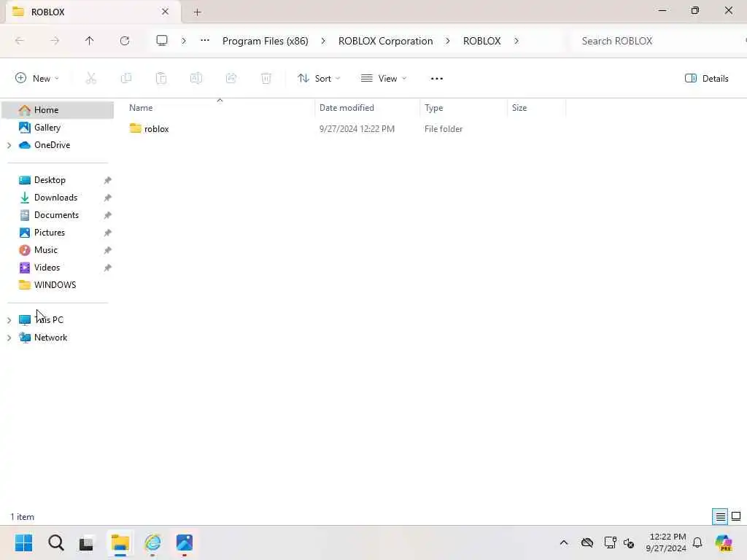Screen dimensions: 747x560
Task: Open chevron after Program Files (x86)
Action: (x=323, y=41)
